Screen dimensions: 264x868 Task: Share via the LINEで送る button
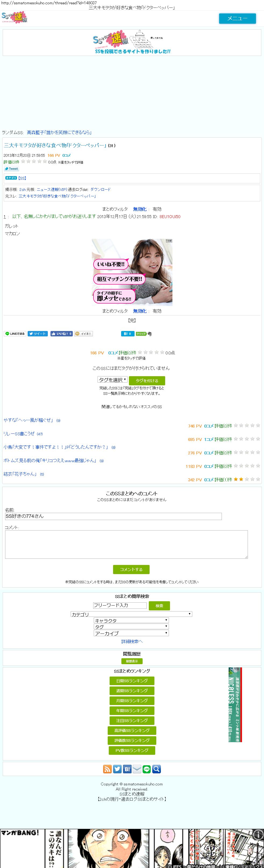(x=15, y=334)
